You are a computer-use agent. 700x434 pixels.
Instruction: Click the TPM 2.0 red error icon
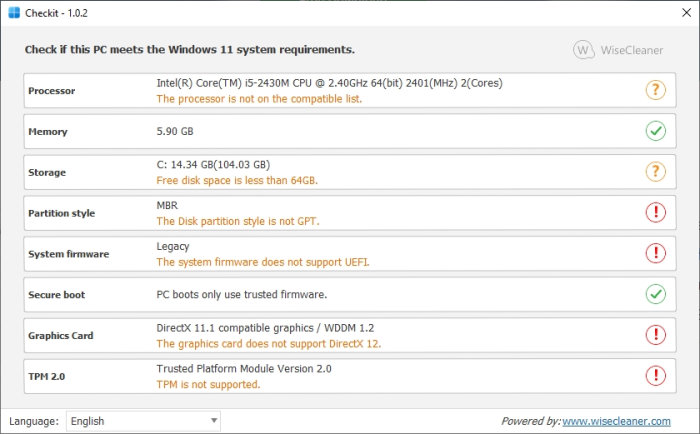tap(655, 376)
